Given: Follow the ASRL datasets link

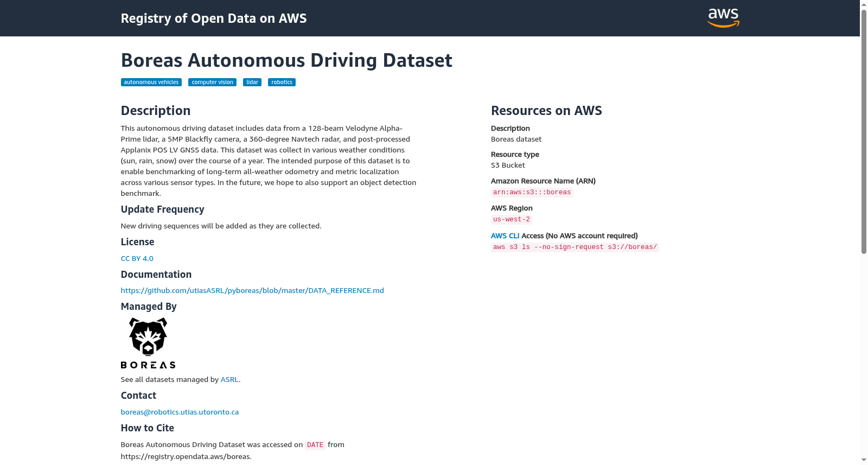Looking at the screenshot, I should click(229, 380).
